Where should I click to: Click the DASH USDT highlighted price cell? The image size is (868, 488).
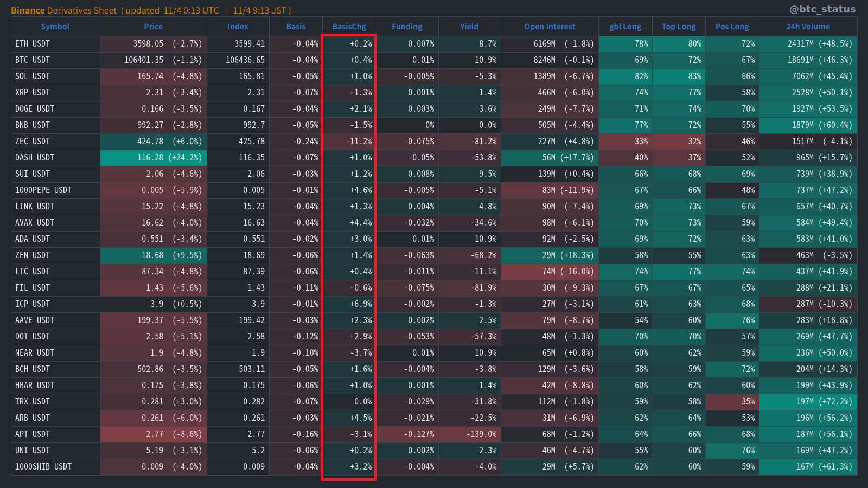click(154, 158)
